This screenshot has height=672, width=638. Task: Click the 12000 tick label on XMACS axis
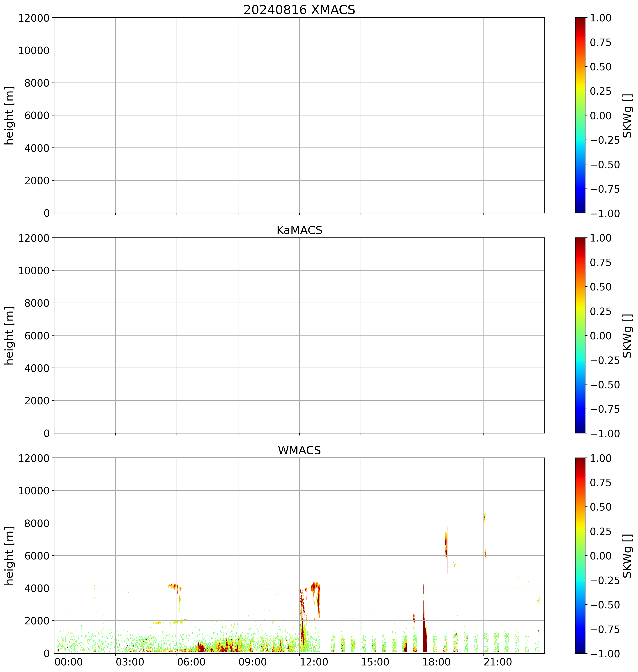34,18
